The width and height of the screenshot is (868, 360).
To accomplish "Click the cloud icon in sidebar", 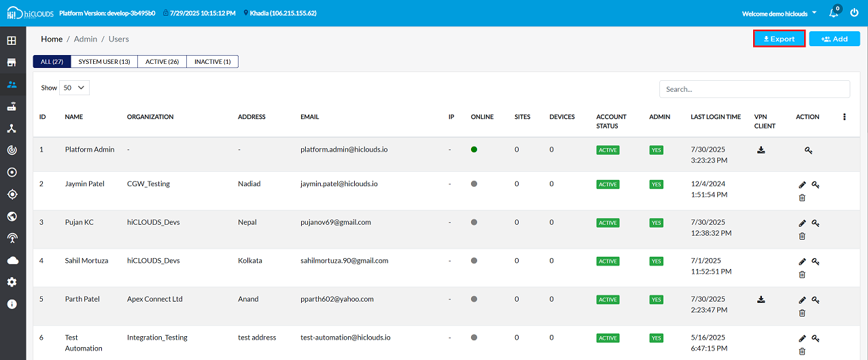I will coord(12,260).
